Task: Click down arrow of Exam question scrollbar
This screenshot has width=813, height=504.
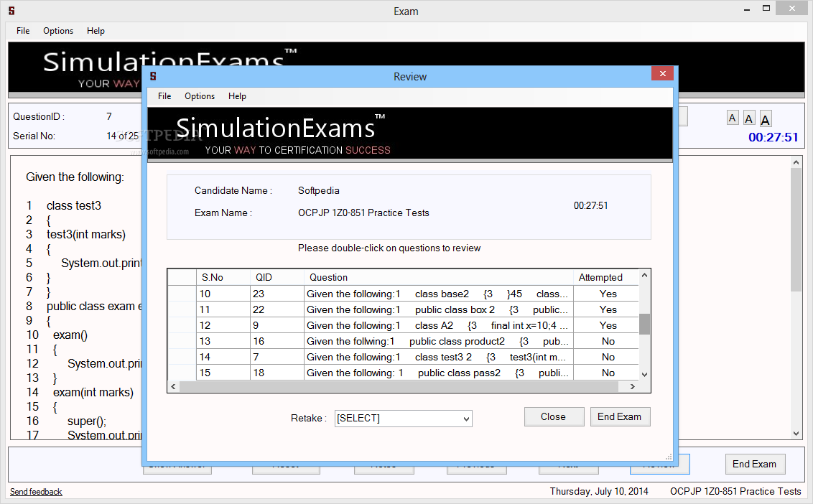Action: click(x=796, y=434)
